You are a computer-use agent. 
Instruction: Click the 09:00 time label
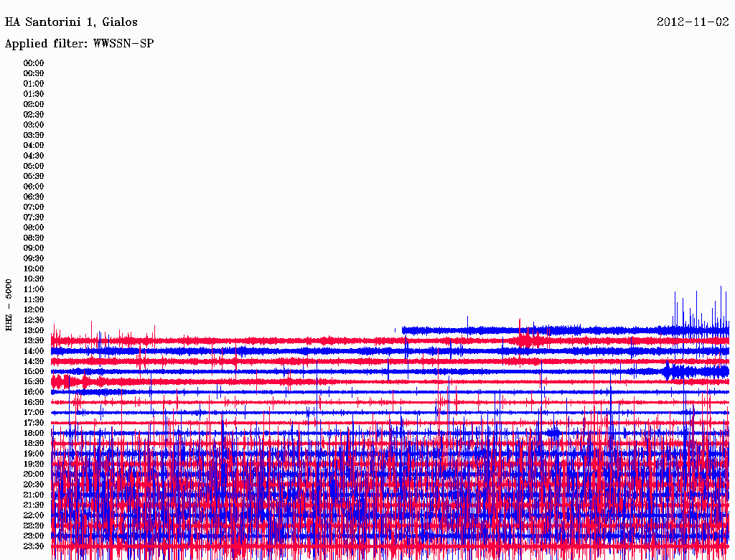pos(34,248)
